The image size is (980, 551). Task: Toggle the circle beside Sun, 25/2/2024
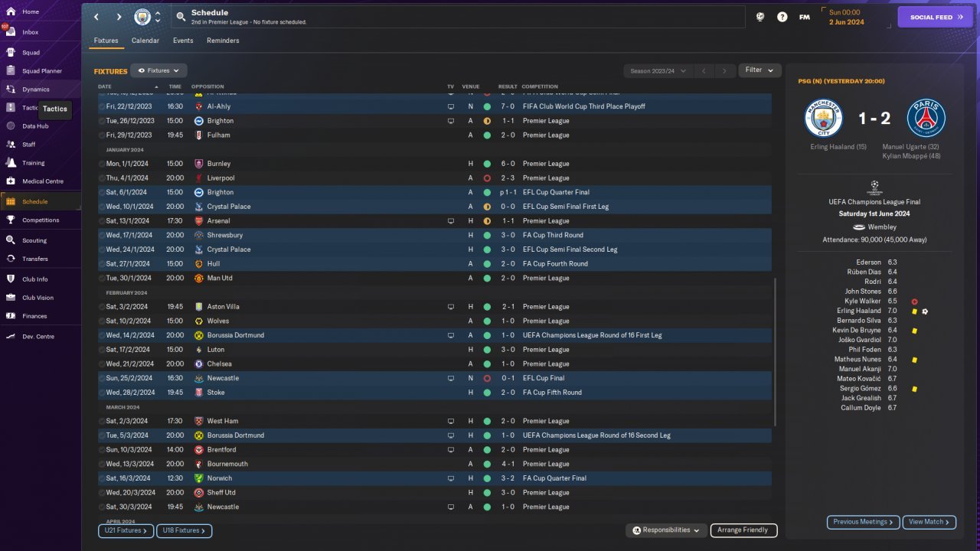pyautogui.click(x=102, y=378)
